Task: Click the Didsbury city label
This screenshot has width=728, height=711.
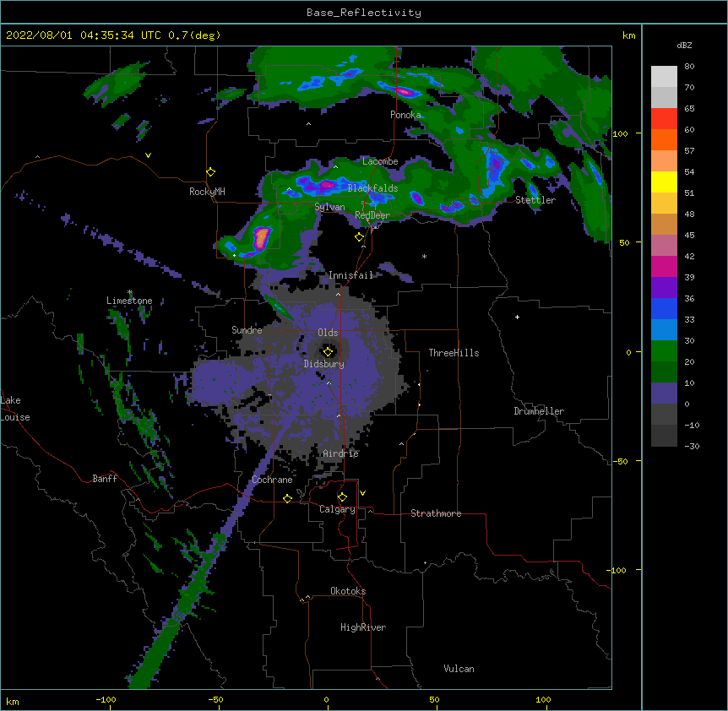Action: click(323, 364)
